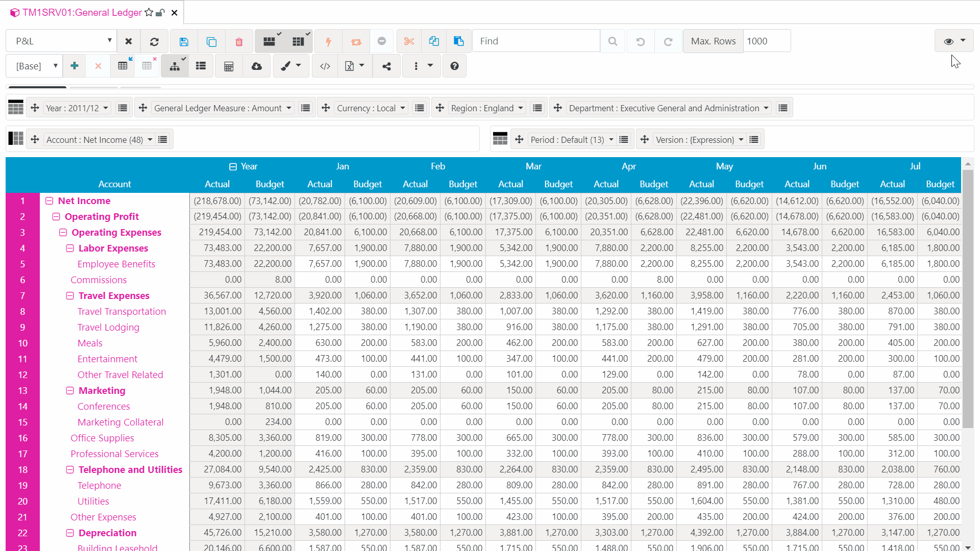980x551 pixels.
Task: Click the refresh view icon
Action: tap(154, 41)
